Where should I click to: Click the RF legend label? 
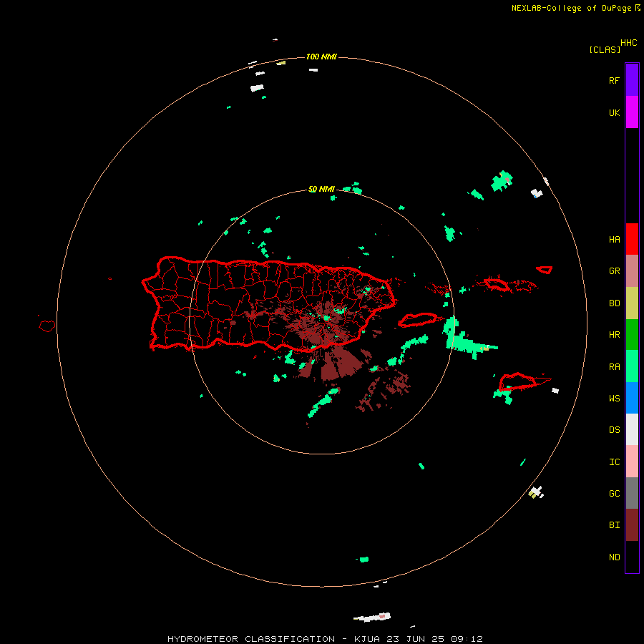(614, 80)
